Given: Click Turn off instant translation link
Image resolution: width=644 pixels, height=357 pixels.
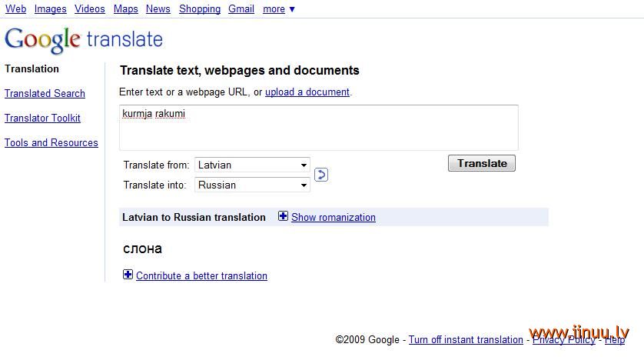Looking at the screenshot, I should tap(466, 340).
